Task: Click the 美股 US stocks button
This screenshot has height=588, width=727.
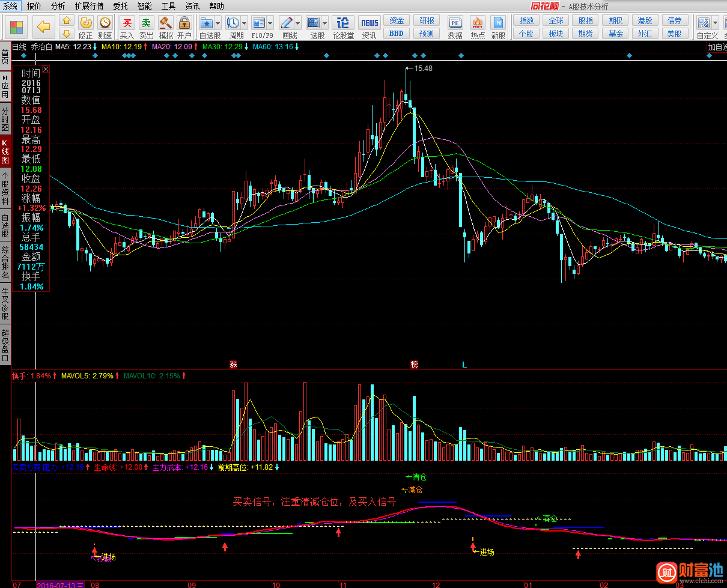Action: tap(675, 34)
